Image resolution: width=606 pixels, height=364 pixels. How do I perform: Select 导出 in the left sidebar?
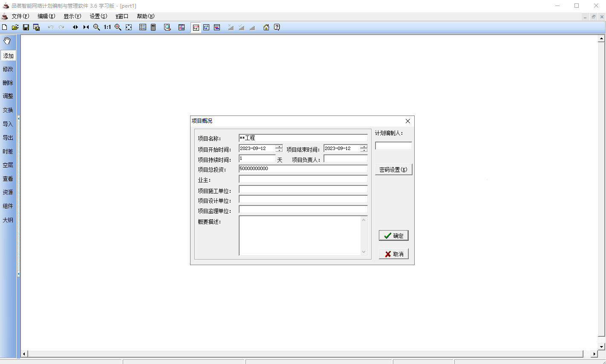(8, 138)
